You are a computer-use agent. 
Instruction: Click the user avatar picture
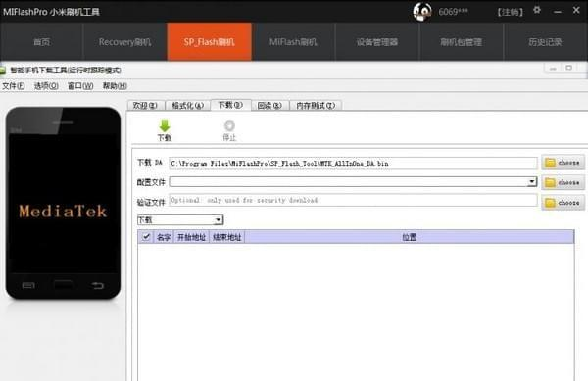tap(421, 12)
